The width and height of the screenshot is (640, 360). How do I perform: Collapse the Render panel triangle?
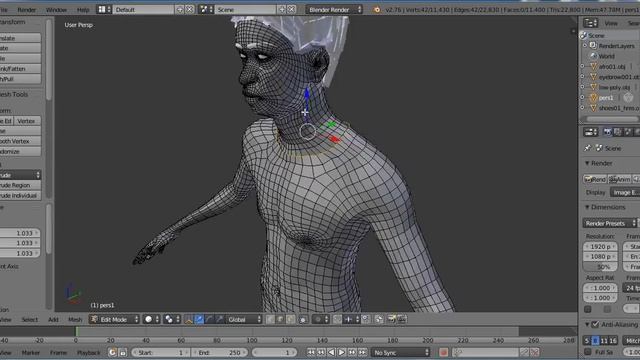pyautogui.click(x=587, y=163)
